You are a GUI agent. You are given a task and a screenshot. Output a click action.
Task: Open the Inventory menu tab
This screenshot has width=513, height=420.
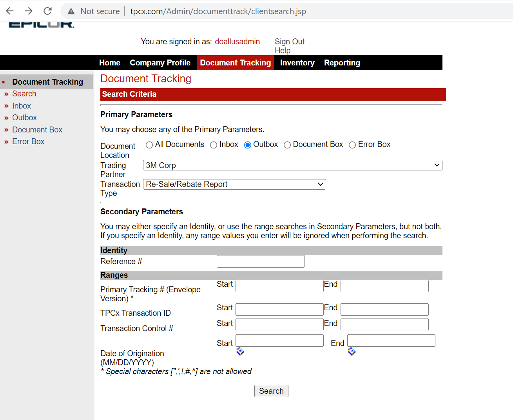297,63
